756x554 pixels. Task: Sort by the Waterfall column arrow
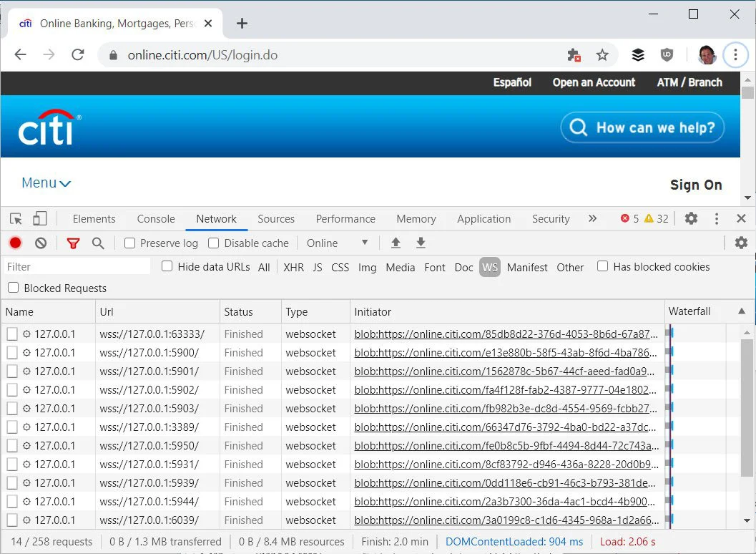742,311
